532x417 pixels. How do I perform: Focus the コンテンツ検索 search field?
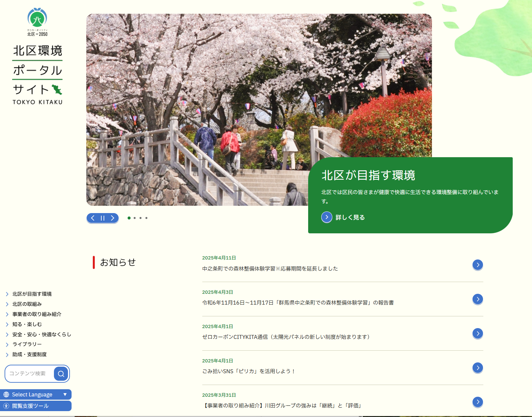point(29,374)
